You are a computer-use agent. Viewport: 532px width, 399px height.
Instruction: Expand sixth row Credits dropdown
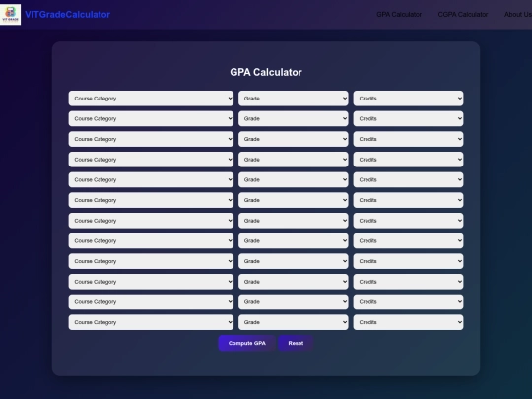tap(408, 200)
